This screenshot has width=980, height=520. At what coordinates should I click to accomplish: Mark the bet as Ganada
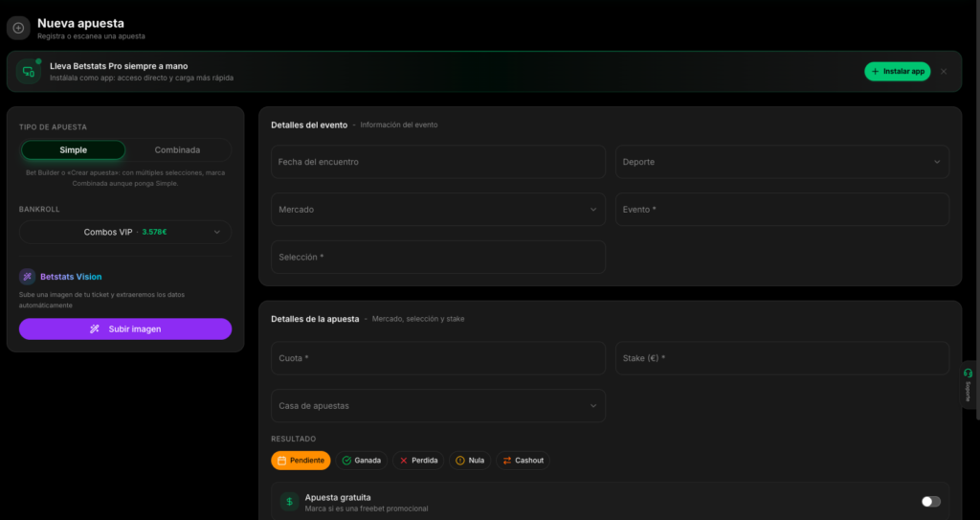pyautogui.click(x=361, y=461)
